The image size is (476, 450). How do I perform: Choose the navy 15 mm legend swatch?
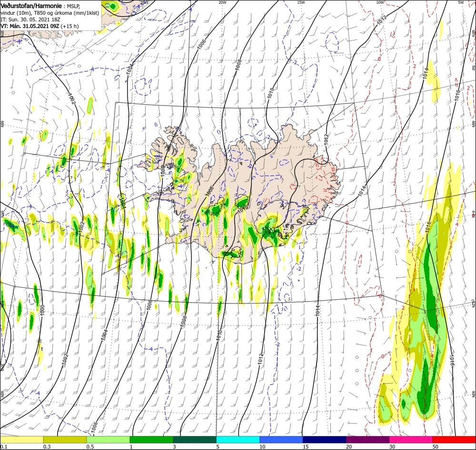(x=324, y=440)
